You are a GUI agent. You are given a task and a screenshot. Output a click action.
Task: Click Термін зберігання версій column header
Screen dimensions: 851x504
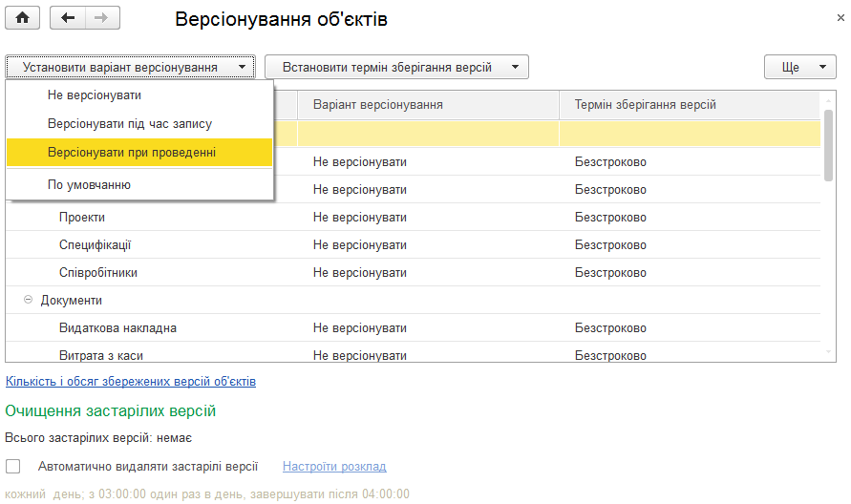tap(690, 105)
